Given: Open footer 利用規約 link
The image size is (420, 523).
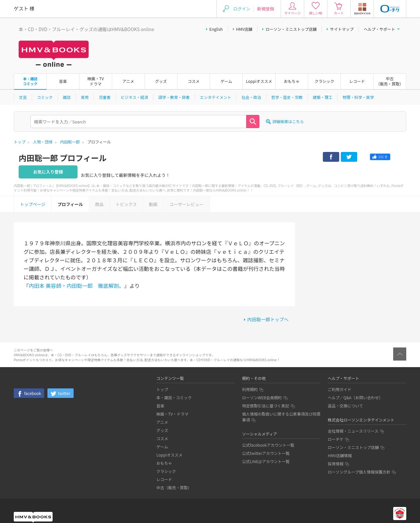Looking at the screenshot, I should pos(250,389).
